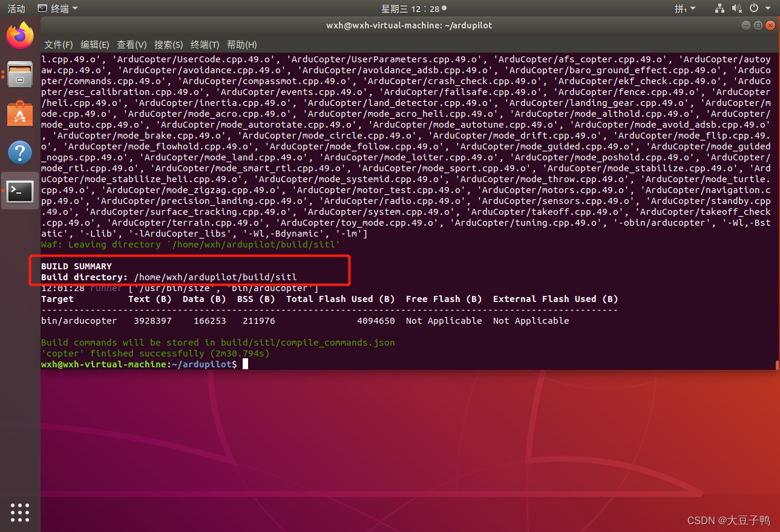780x532 pixels.
Task: Select the running Terminal icon in the dock
Action: click(x=19, y=191)
